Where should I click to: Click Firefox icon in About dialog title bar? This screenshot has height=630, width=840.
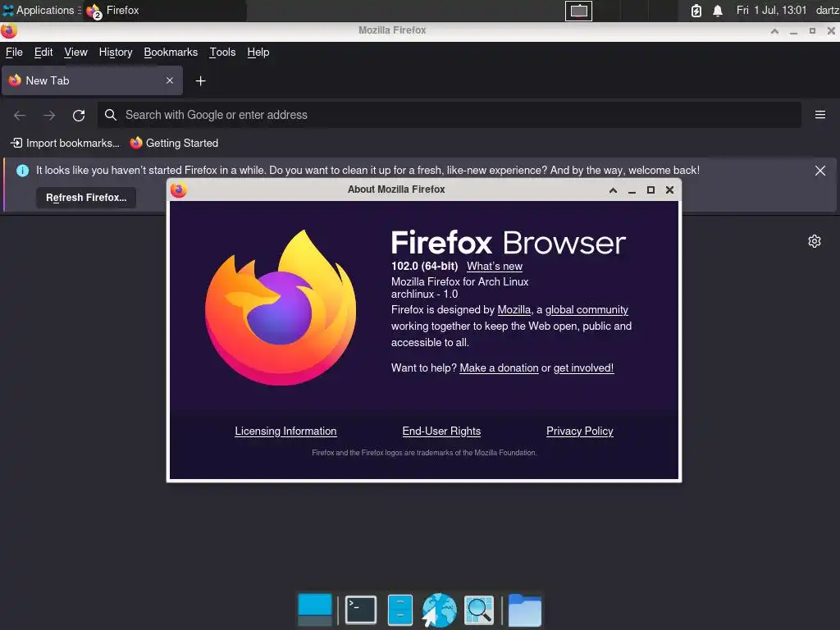pos(178,189)
